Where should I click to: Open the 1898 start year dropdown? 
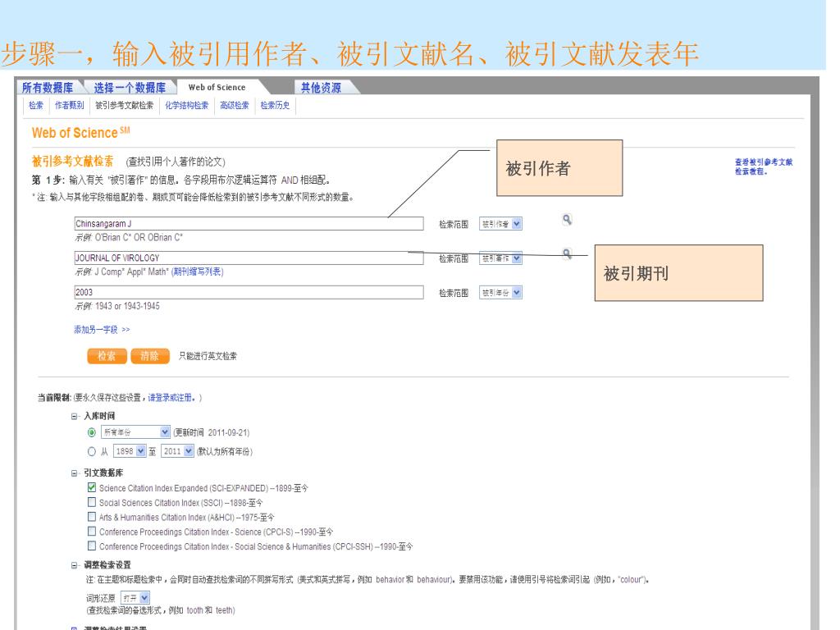[130, 451]
